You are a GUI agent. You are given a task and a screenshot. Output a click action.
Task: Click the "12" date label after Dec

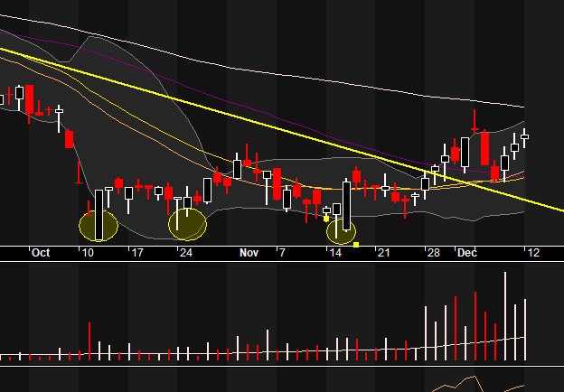(533, 253)
